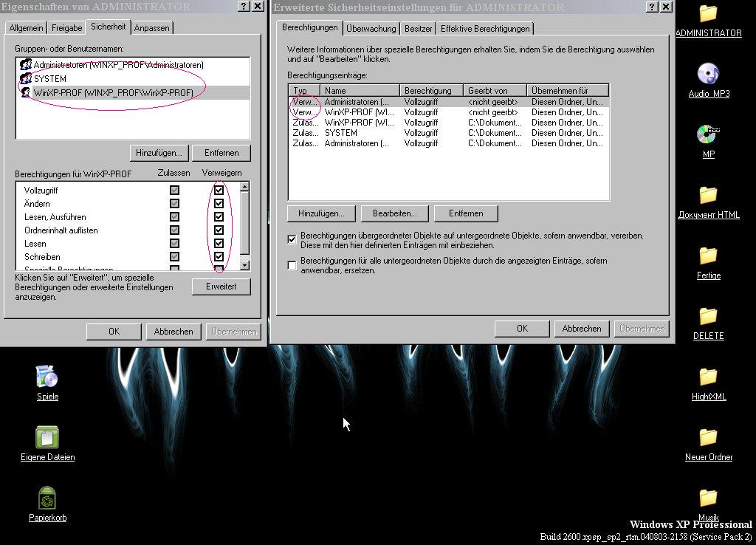
Task: Click the SYSTEM user icon in list
Action: pyautogui.click(x=26, y=78)
